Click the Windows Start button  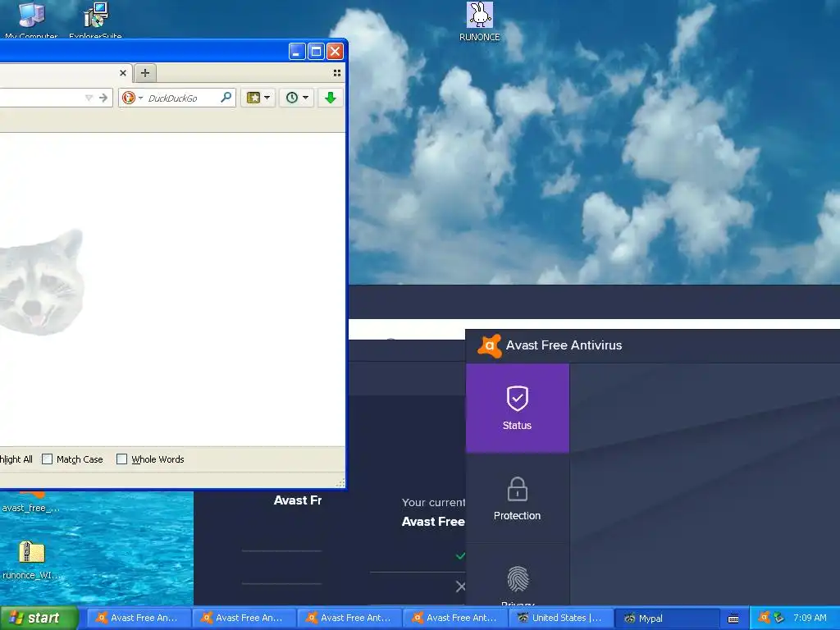(39, 618)
